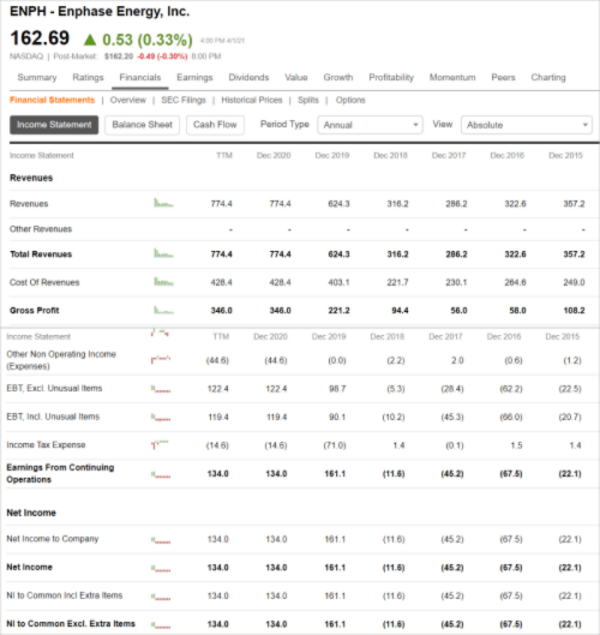Image resolution: width=600 pixels, height=635 pixels.
Task: Open the Momentum tab
Action: coord(452,77)
